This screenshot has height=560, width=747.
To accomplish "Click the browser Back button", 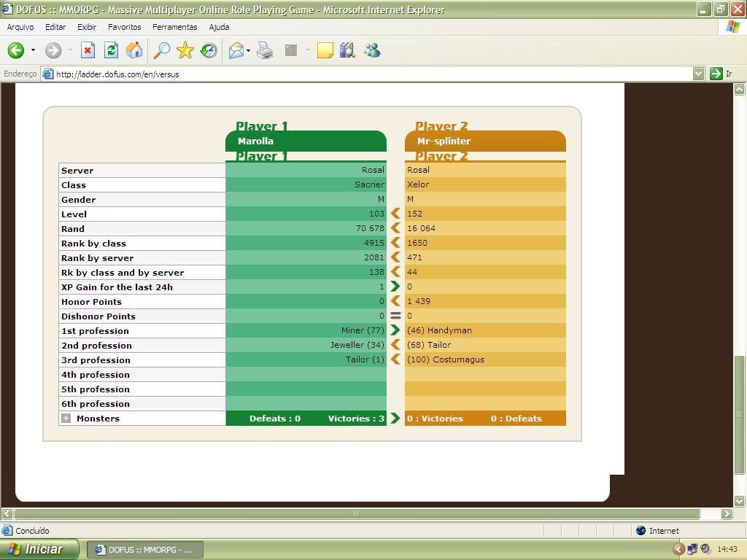I will click(16, 50).
